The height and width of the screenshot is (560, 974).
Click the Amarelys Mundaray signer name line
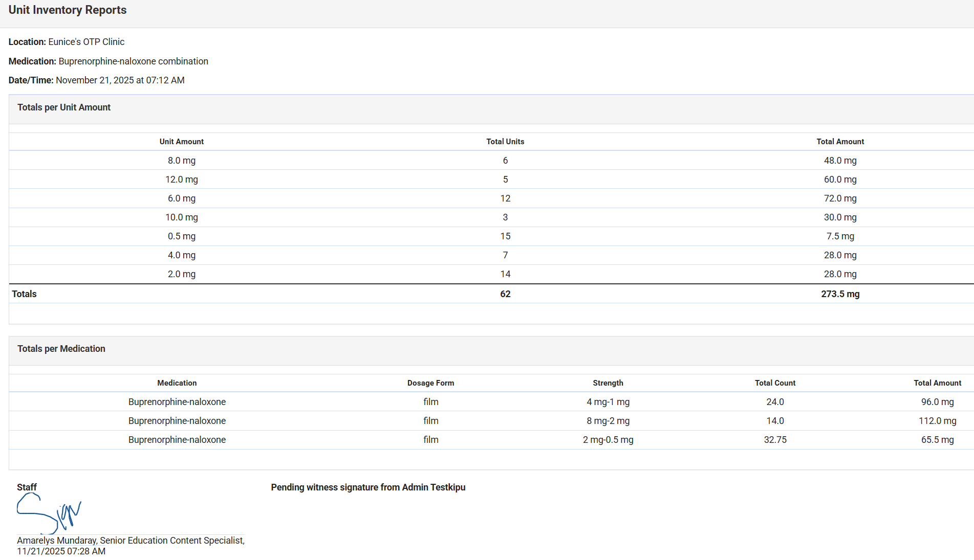click(131, 541)
